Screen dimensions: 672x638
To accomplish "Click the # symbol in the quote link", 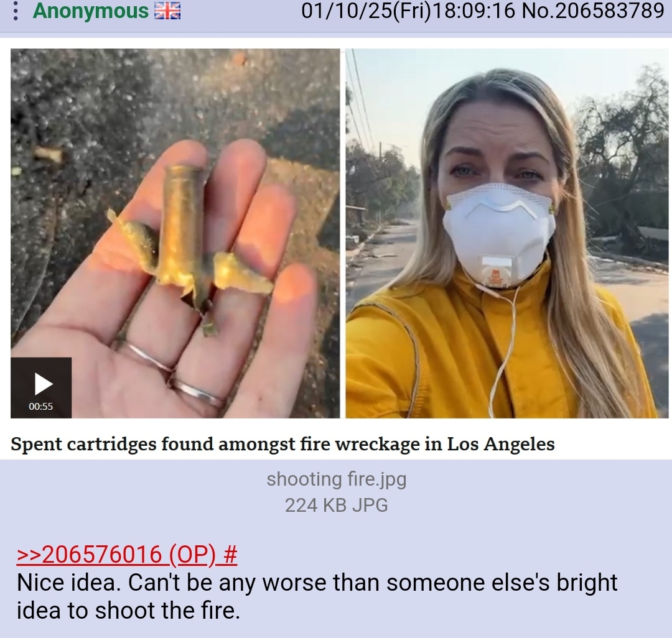I will [230, 555].
